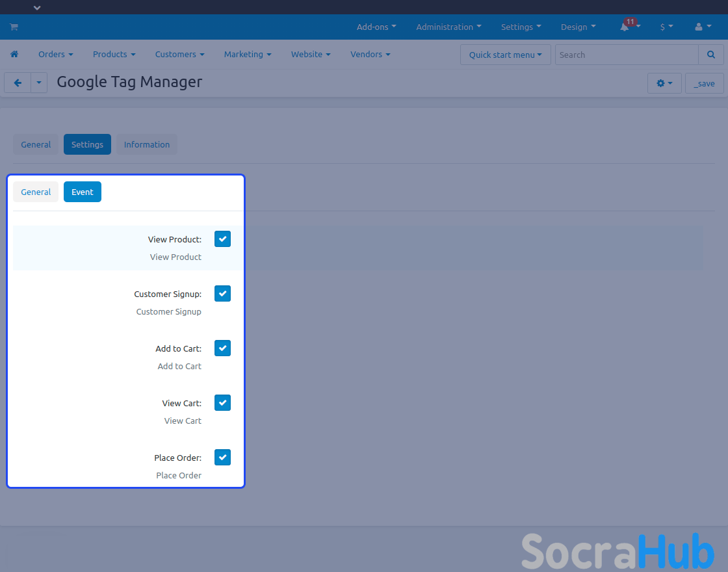This screenshot has height=572, width=728.
Task: Click the View Cart label
Action: click(x=181, y=404)
